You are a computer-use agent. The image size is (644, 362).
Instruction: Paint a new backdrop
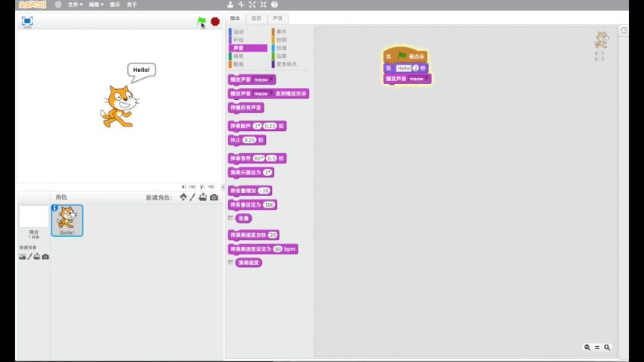[30, 257]
